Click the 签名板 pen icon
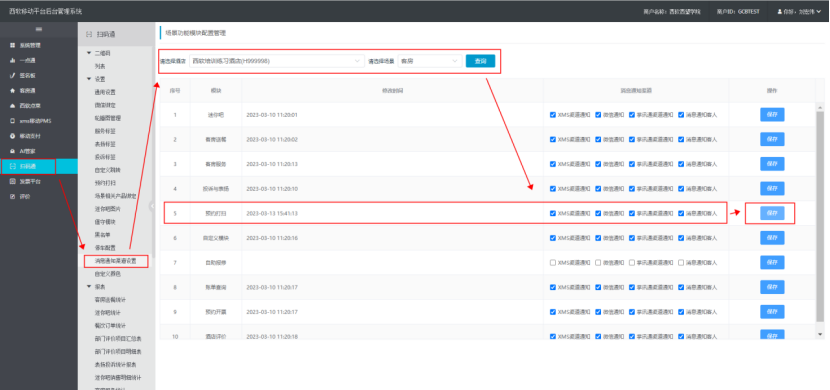Screen dimensions: 830x390 click(13, 76)
